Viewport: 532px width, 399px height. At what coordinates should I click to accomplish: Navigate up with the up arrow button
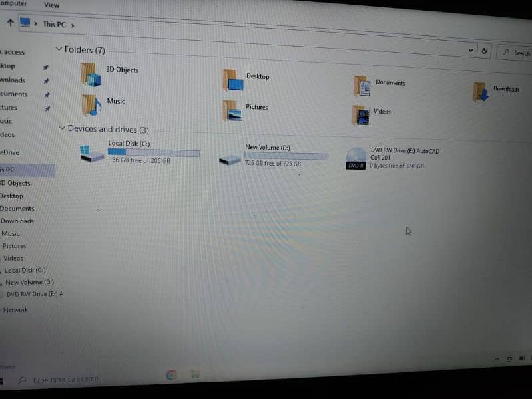click(9, 22)
